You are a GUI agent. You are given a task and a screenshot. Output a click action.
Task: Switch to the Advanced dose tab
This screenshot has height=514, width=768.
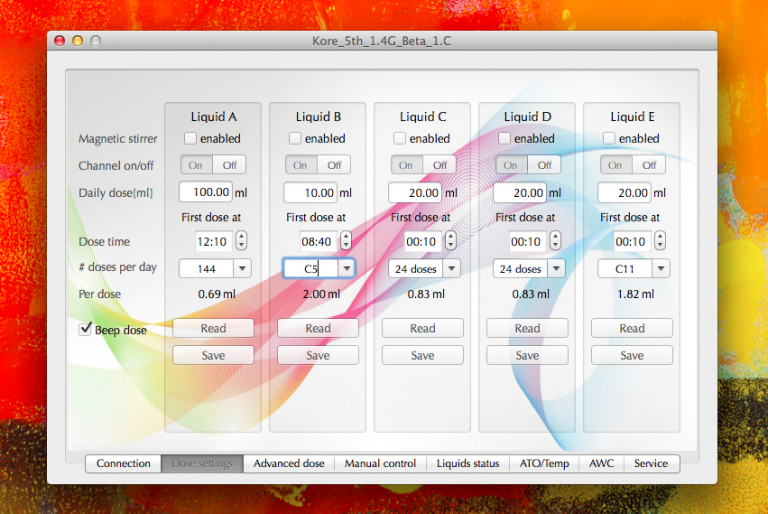pyautogui.click(x=288, y=463)
